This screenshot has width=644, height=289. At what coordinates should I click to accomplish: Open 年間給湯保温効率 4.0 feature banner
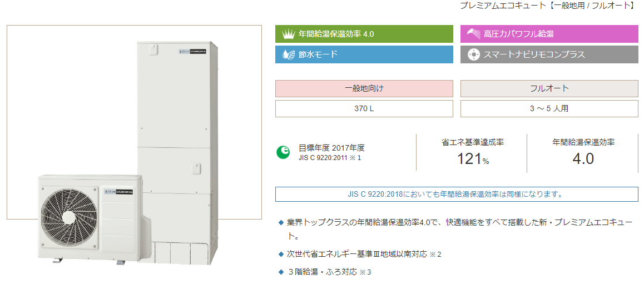click(x=364, y=34)
